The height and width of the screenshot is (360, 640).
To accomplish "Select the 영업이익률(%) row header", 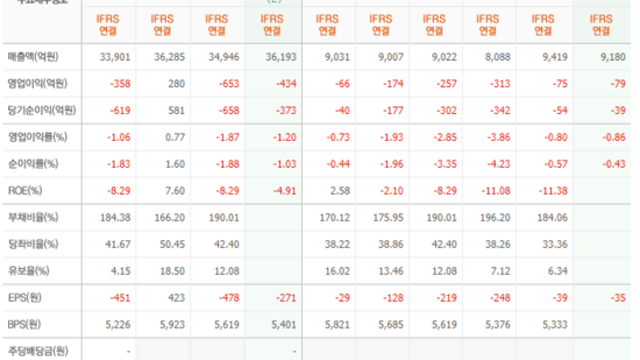I will pyautogui.click(x=38, y=137).
